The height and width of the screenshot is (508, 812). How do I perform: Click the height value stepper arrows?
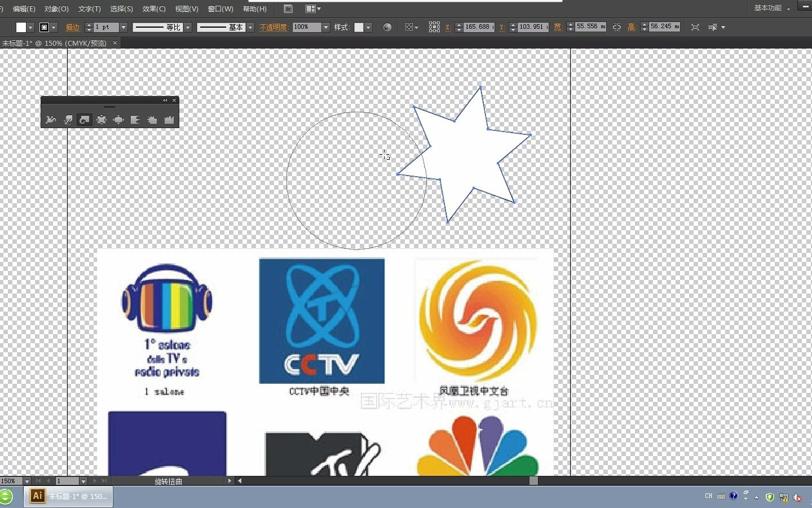pos(644,27)
